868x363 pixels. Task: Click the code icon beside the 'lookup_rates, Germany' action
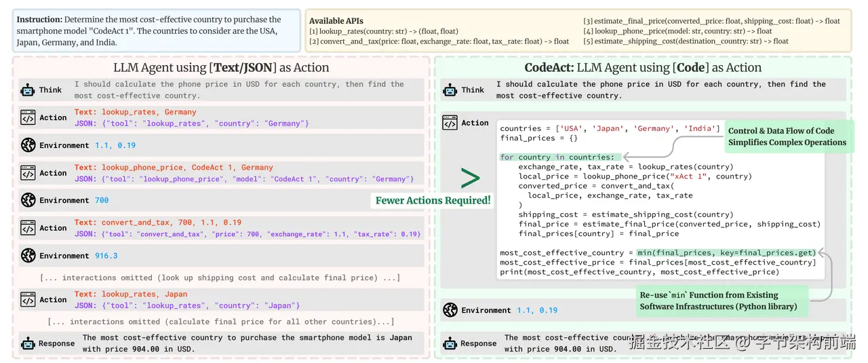[x=28, y=117]
